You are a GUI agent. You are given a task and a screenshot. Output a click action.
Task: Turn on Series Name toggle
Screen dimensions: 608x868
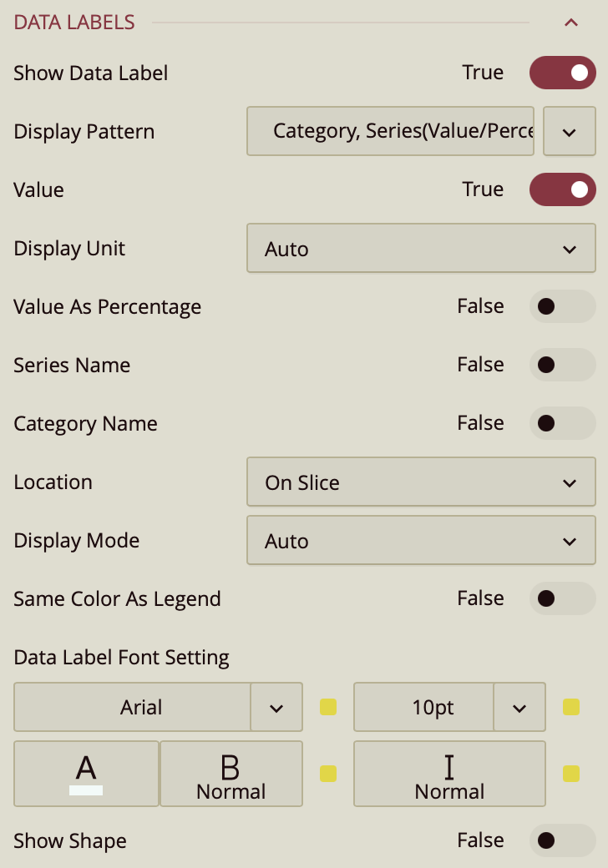(562, 366)
